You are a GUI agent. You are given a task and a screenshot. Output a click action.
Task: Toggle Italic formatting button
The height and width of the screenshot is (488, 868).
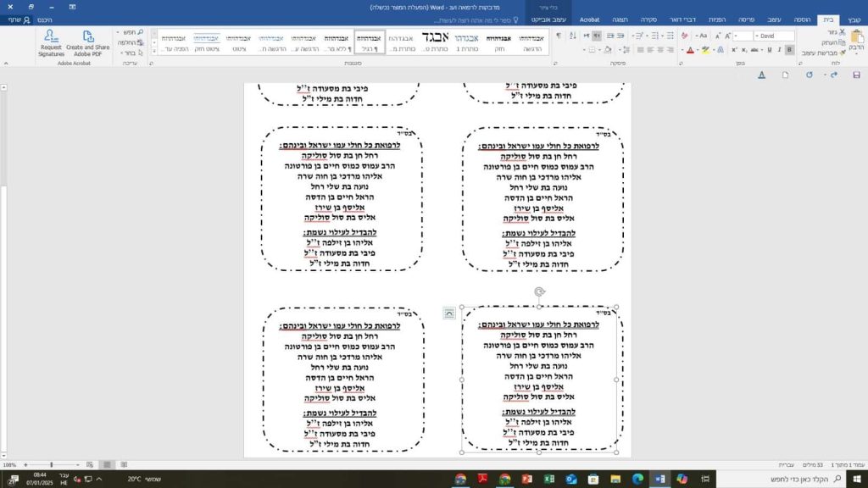coord(779,50)
